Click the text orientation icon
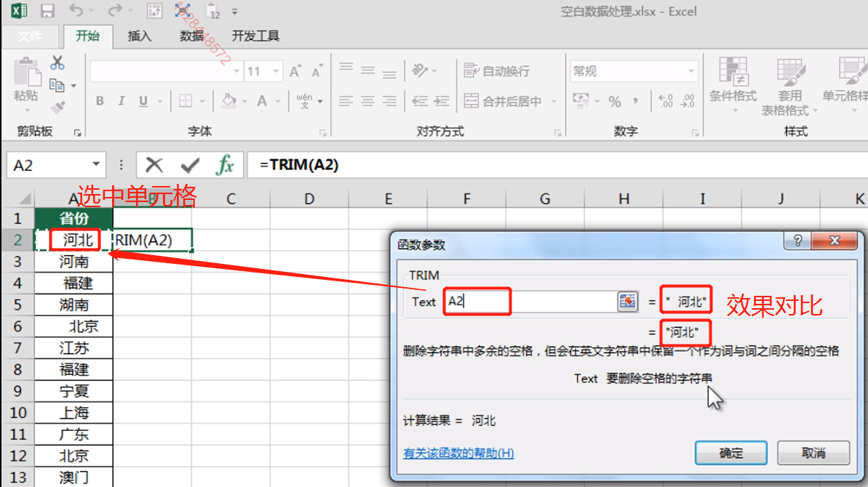This screenshot has width=868, height=487. click(x=420, y=71)
